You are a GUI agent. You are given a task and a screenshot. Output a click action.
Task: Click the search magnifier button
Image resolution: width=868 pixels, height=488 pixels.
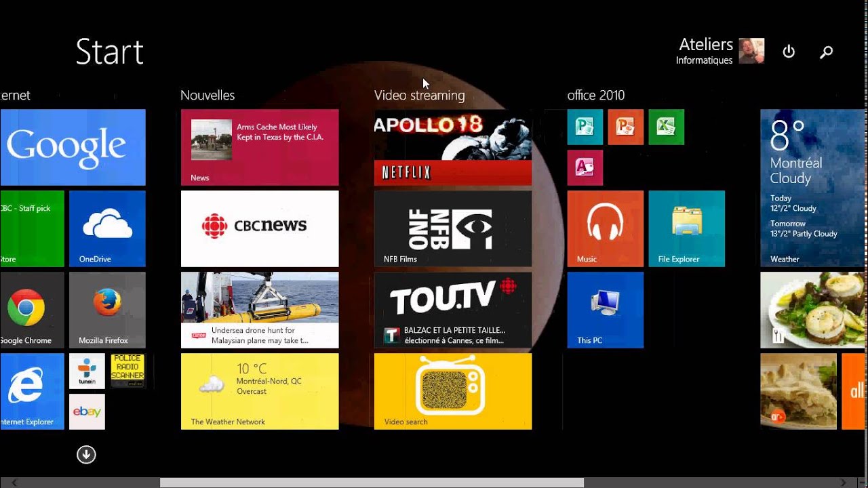pyautogui.click(x=826, y=52)
